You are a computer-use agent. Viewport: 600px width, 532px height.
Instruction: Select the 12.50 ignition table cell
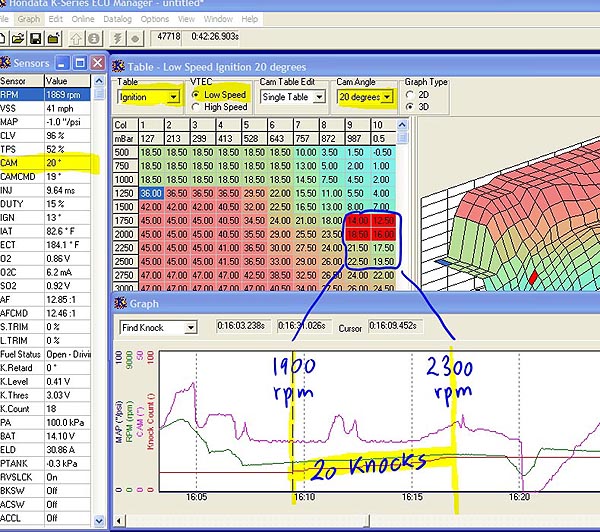coord(383,220)
